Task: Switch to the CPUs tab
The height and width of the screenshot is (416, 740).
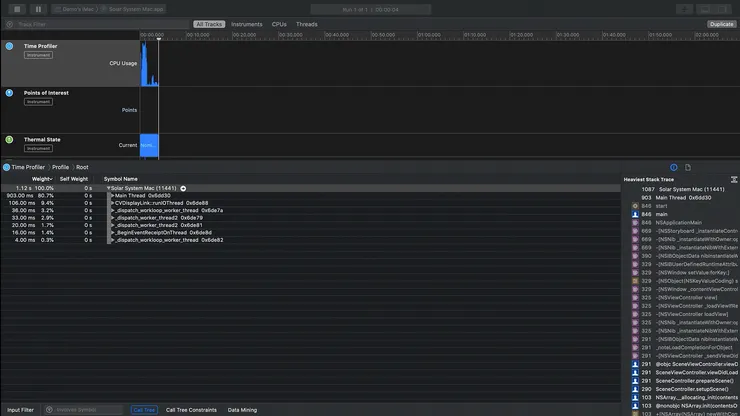Action: [279, 24]
